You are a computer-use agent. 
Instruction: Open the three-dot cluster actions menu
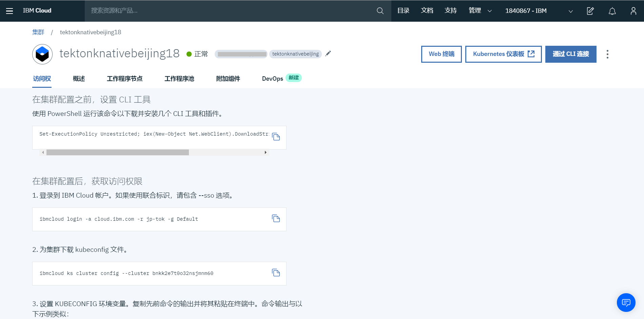pos(607,54)
